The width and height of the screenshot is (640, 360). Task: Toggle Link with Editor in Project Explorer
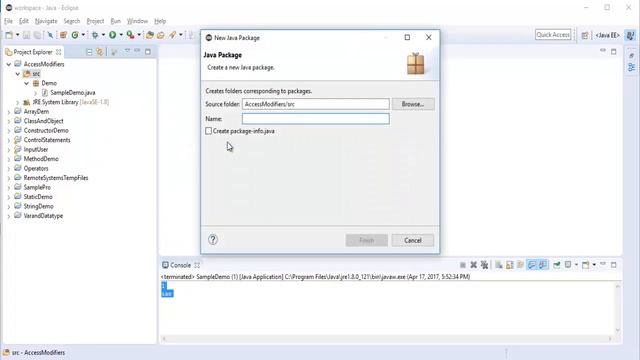click(100, 52)
